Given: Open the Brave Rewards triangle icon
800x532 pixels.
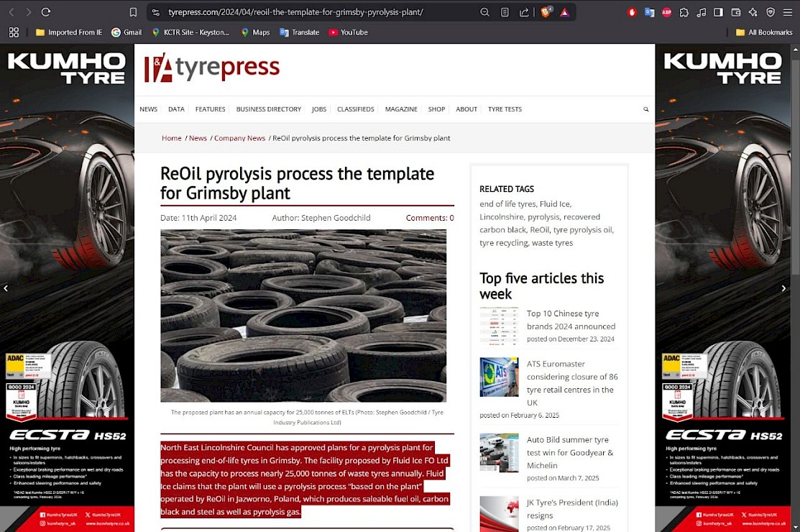Looking at the screenshot, I should tap(565, 12).
